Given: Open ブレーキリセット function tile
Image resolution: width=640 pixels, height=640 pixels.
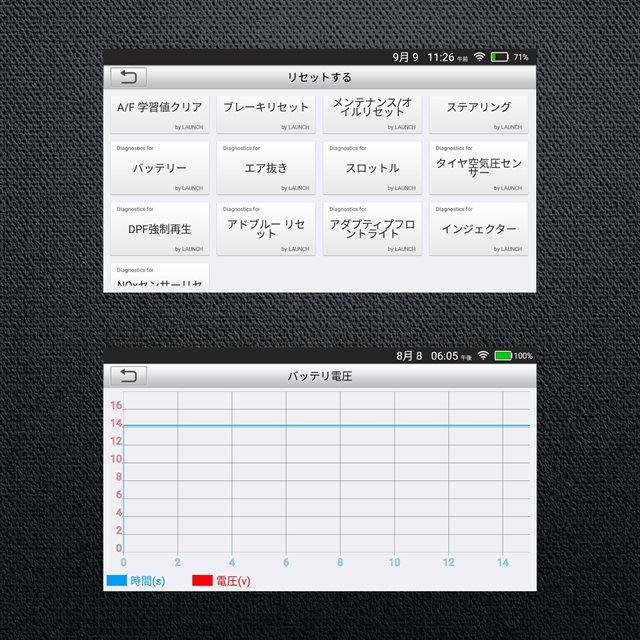Looking at the screenshot, I should coord(266,113).
